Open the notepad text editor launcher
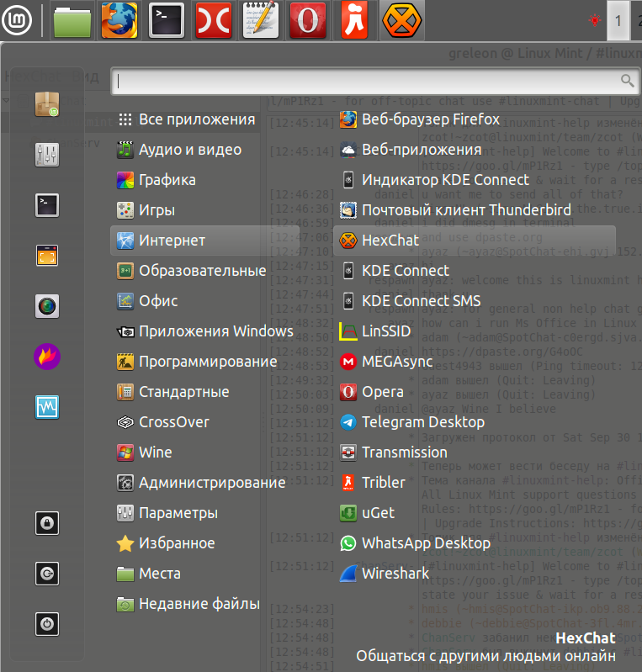The height and width of the screenshot is (672, 642). (x=261, y=20)
